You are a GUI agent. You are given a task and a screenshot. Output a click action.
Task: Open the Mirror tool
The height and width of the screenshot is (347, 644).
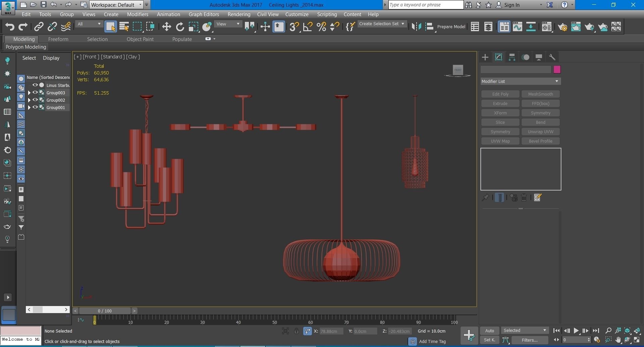point(416,27)
